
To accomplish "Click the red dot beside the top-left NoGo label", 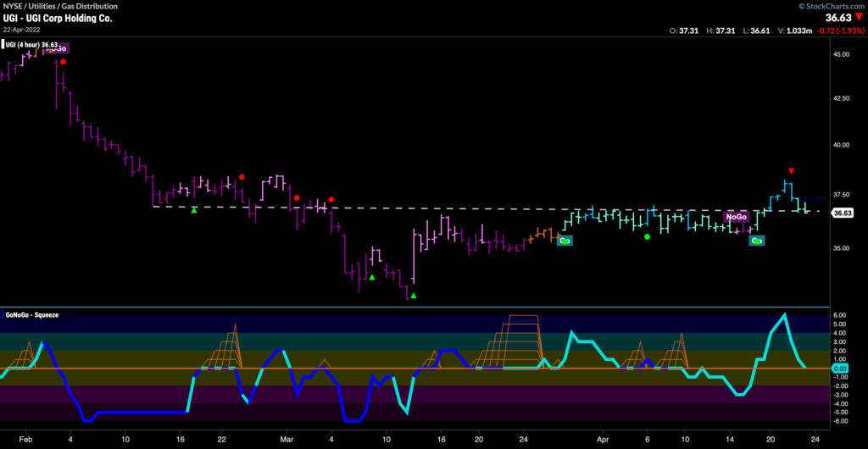I will click(63, 62).
